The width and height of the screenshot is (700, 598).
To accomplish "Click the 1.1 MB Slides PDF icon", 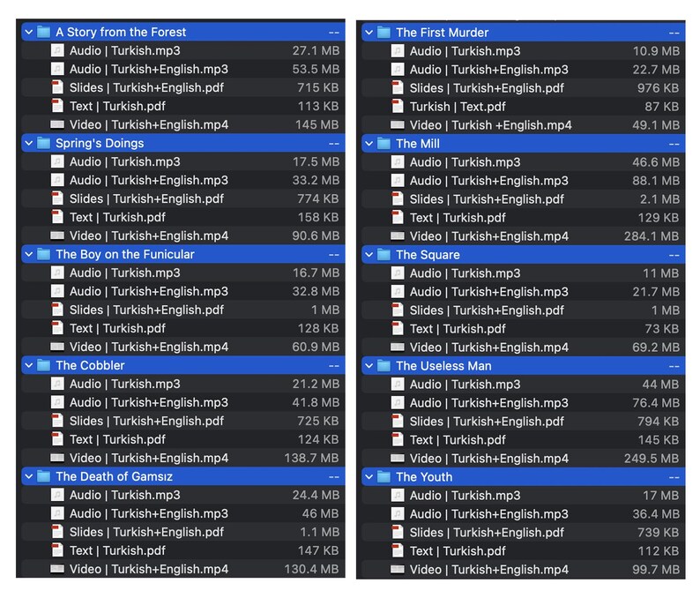I will [x=57, y=533].
